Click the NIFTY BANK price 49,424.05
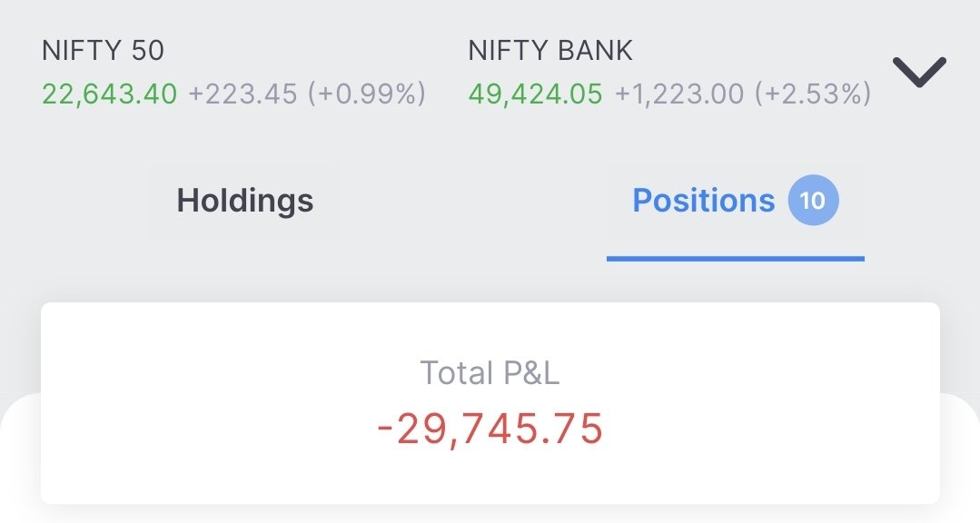The height and width of the screenshot is (523, 980). 536,94
